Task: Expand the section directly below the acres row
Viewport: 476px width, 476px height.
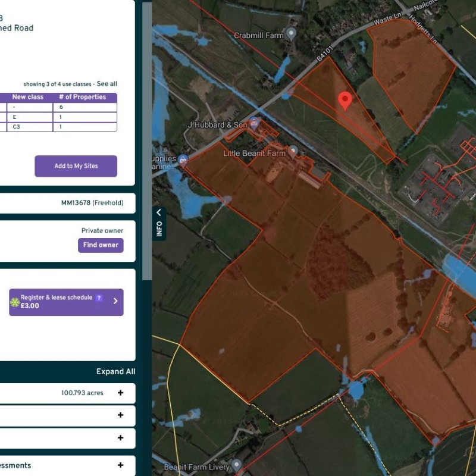Action: point(120,415)
